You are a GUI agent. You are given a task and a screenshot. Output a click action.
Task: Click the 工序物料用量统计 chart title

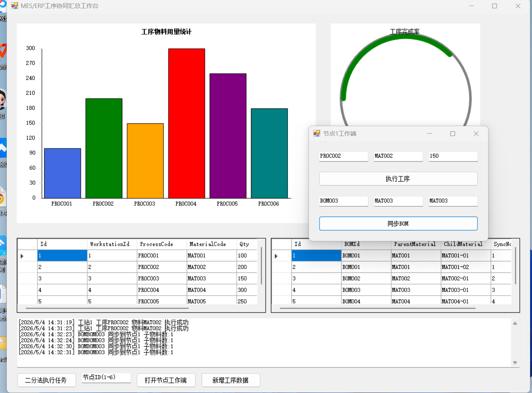pos(166,32)
